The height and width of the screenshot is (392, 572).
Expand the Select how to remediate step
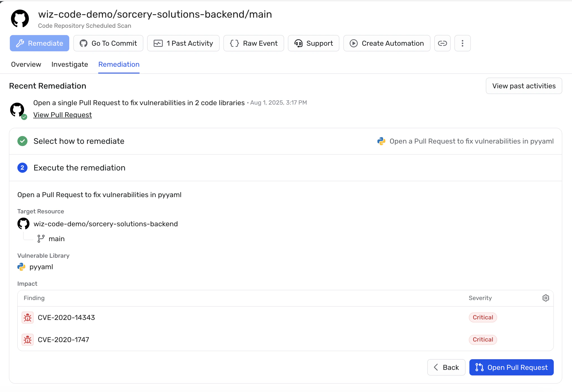(x=285, y=141)
